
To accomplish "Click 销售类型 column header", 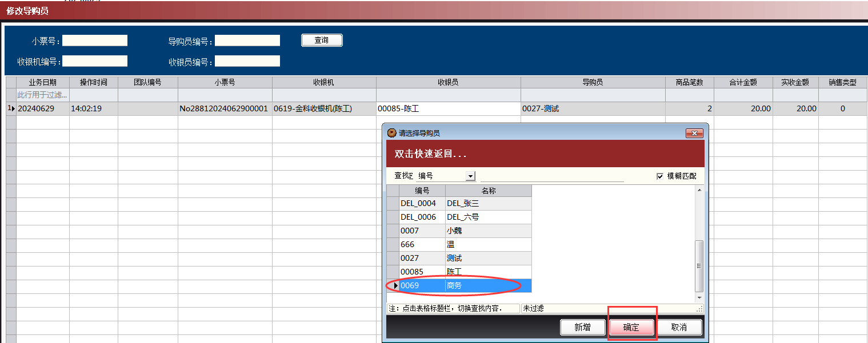I will 843,82.
